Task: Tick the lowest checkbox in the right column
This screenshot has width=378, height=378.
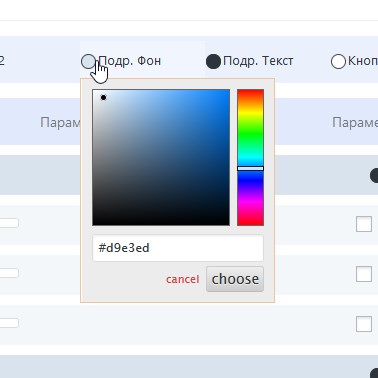Action: tap(364, 324)
